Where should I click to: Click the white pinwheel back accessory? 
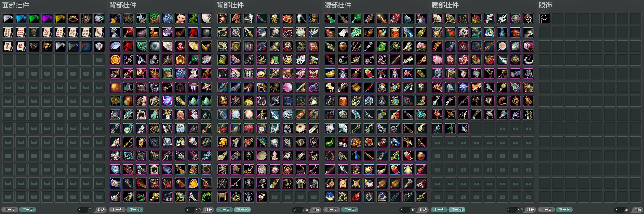pos(141,19)
